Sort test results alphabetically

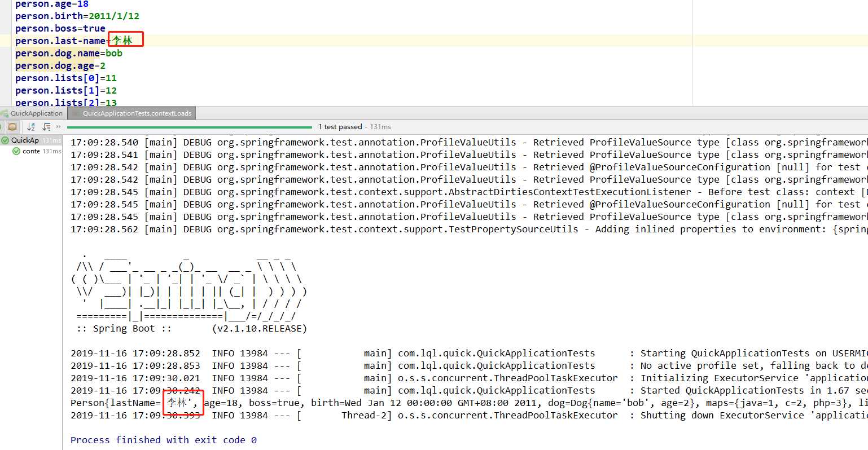point(31,127)
